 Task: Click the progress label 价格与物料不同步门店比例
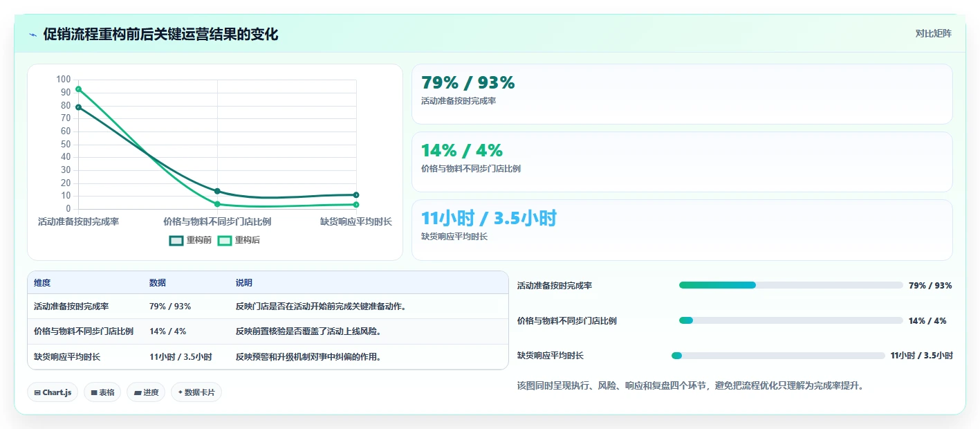point(567,321)
